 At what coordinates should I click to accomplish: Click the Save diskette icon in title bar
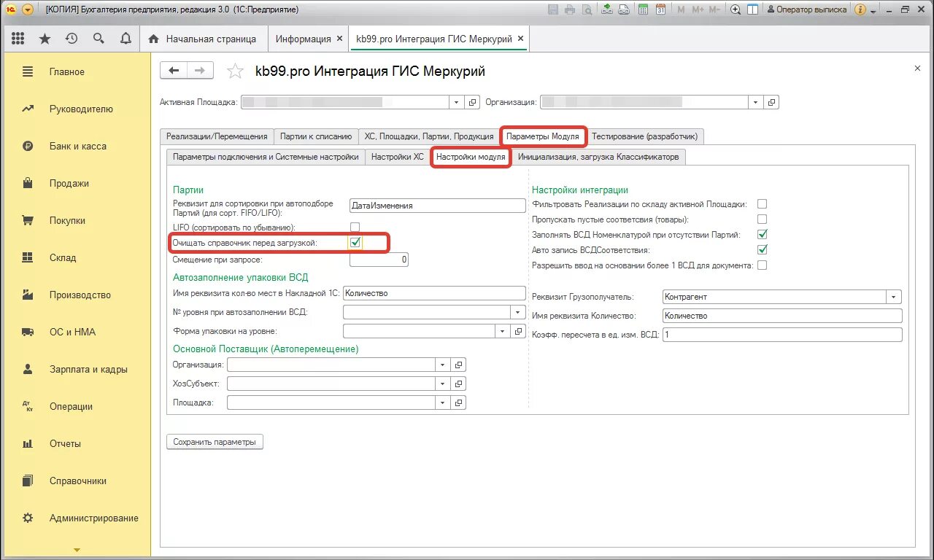[x=553, y=9]
